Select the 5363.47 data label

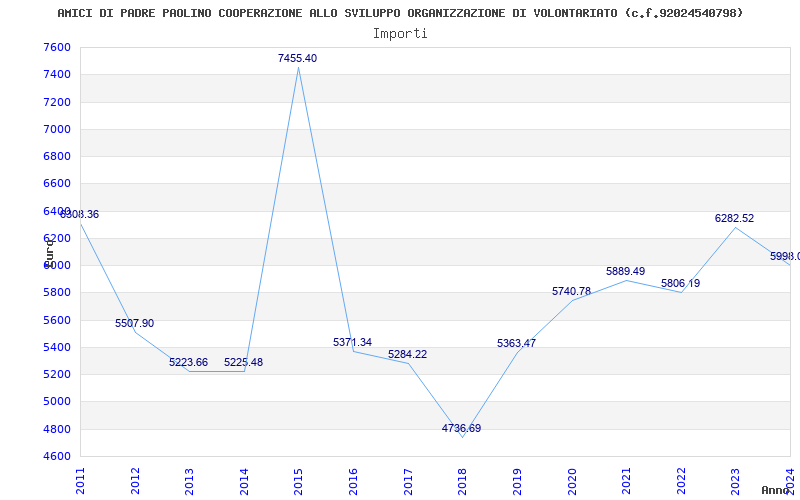516,343
